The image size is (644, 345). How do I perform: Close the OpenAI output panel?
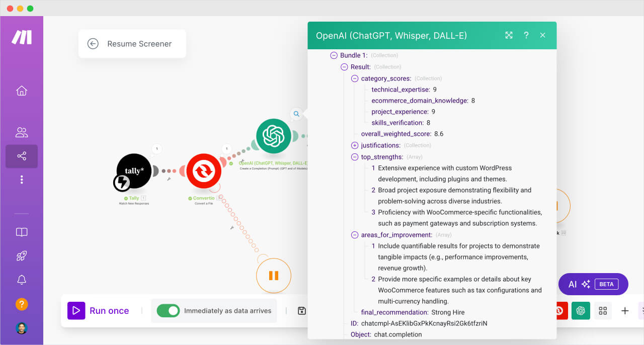[x=542, y=35]
